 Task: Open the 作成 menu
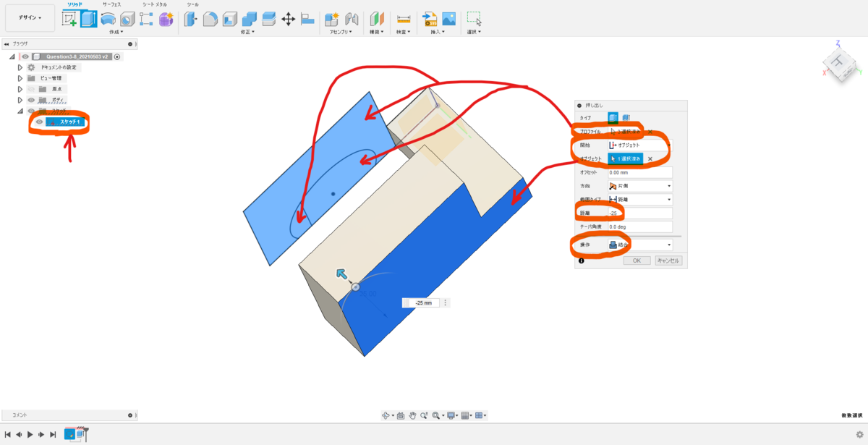[x=116, y=32]
